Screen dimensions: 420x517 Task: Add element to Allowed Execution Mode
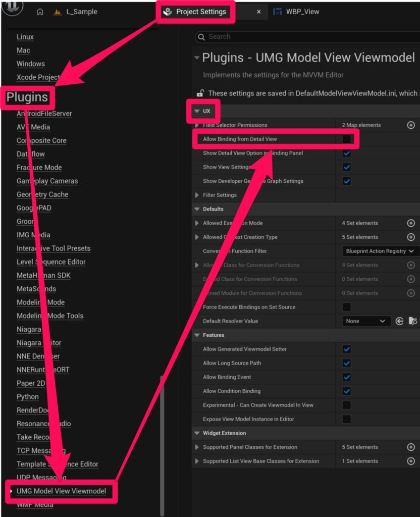pyautogui.click(x=411, y=223)
